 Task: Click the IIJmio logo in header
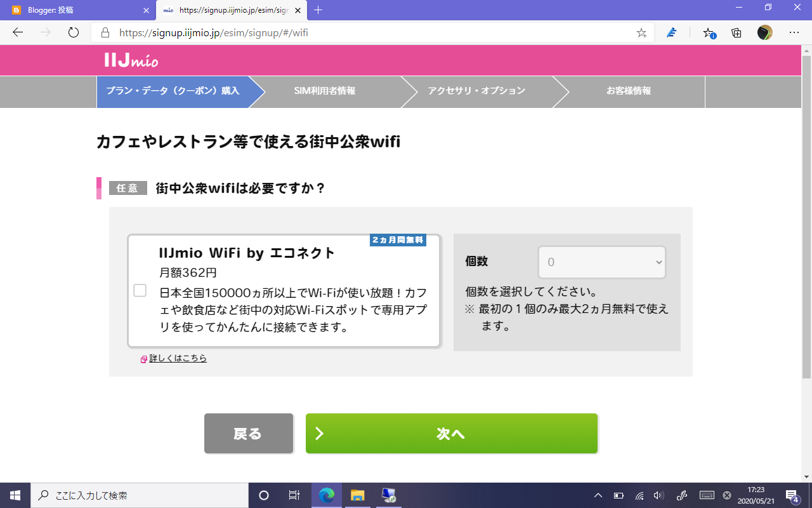(x=131, y=60)
